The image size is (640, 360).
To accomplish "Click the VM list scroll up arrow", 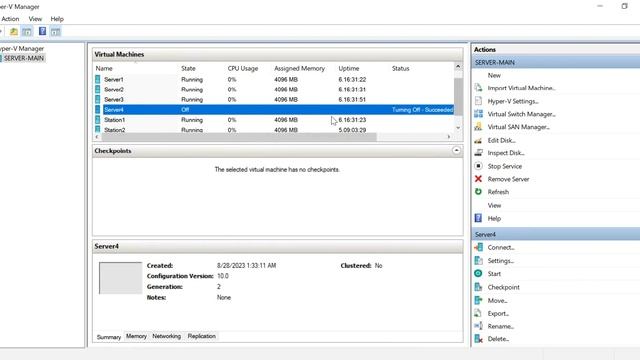I will tap(458, 66).
